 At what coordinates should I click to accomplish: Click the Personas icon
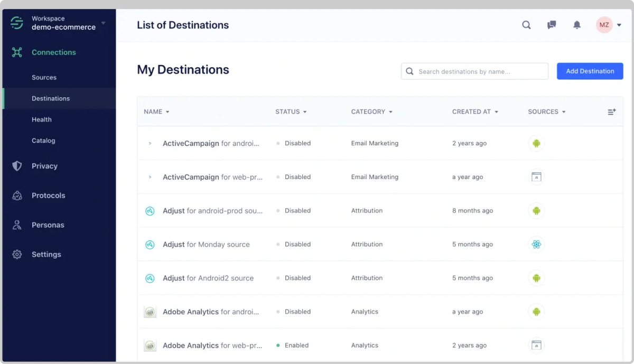tap(17, 225)
